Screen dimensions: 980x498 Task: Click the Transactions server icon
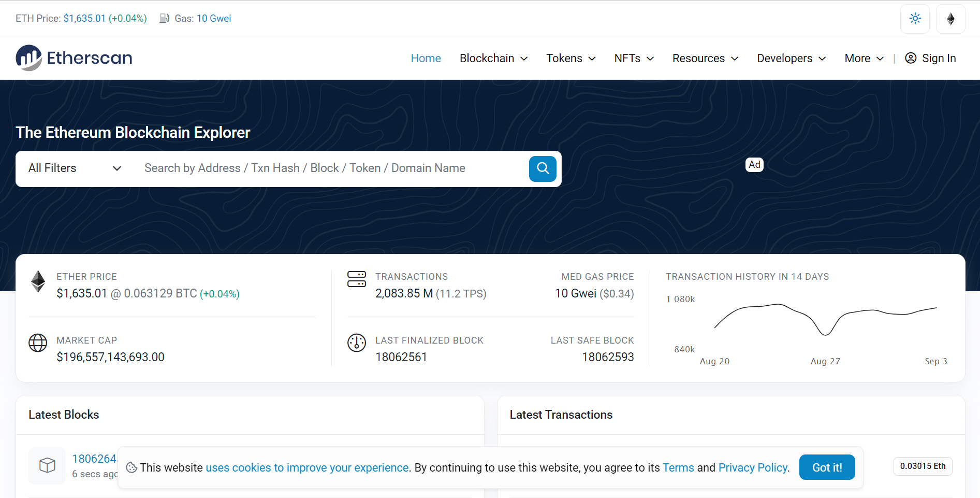(357, 279)
